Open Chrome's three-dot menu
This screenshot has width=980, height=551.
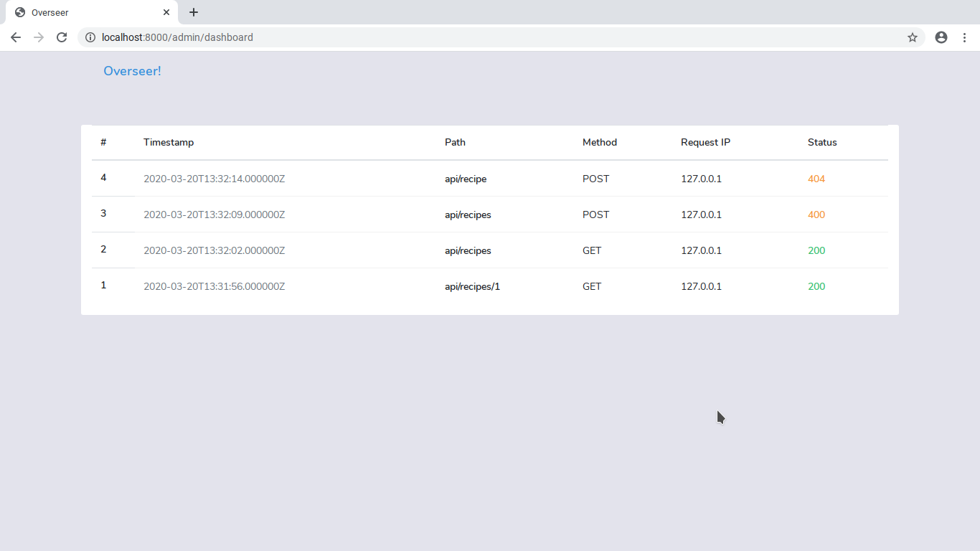click(x=964, y=37)
